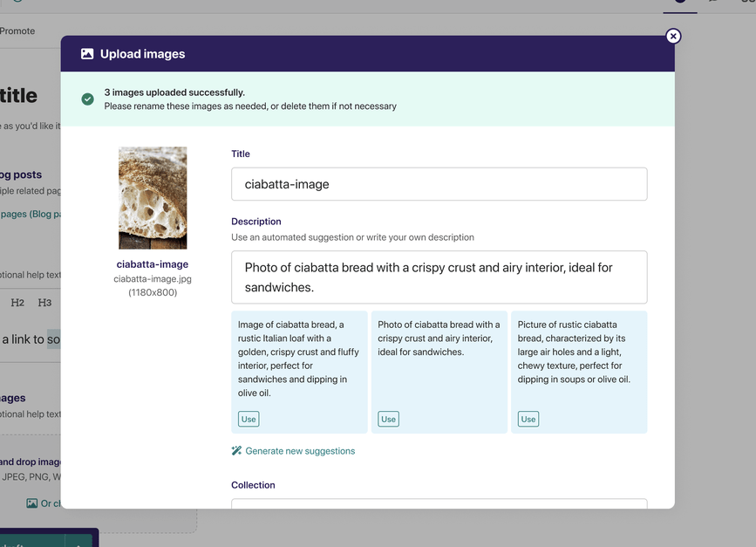Open the Collection dropdown
Image resolution: width=756 pixels, height=547 pixels.
439,503
